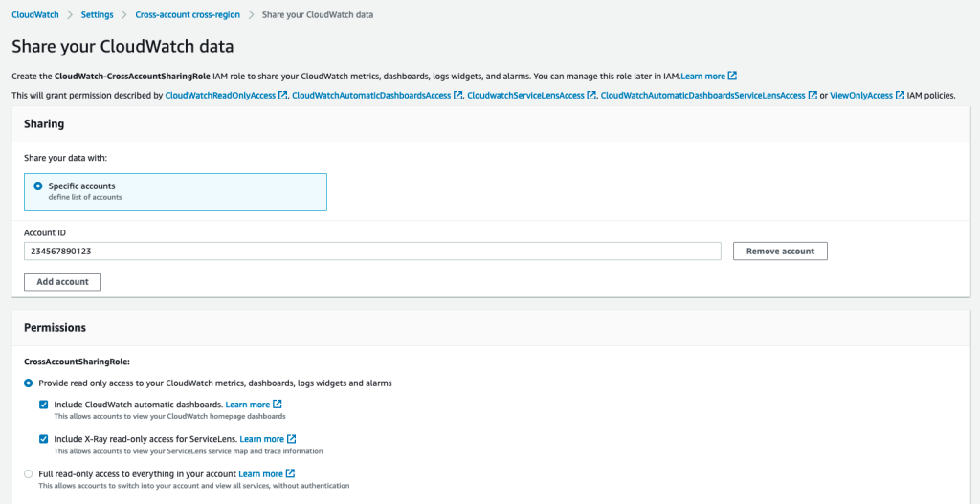This screenshot has height=504, width=980.
Task: Toggle Include X-Ray read-only access checkbox
Action: pyautogui.click(x=43, y=439)
